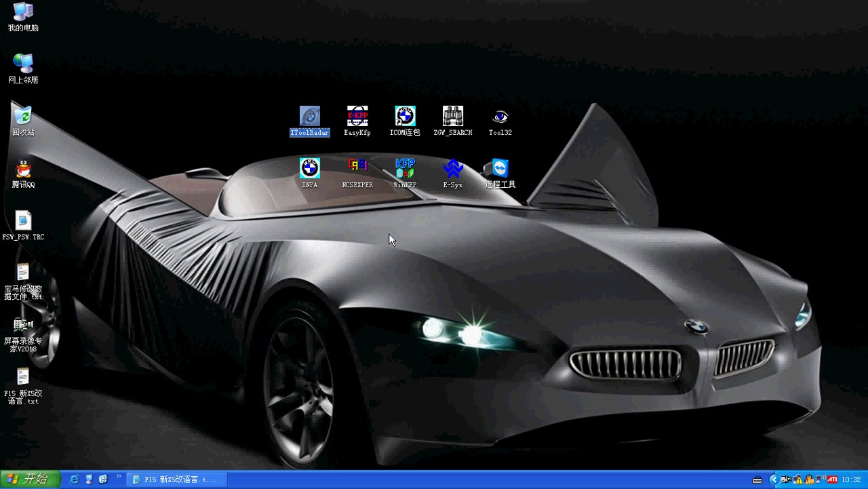The width and height of the screenshot is (868, 489).
Task: Expand the quick launch overflow chevron
Action: point(119,477)
